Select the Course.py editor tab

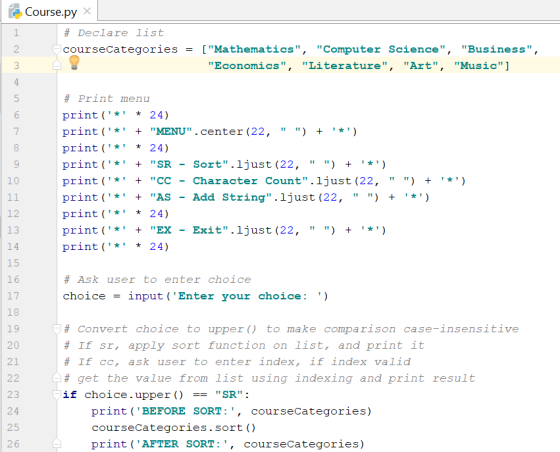49,11
